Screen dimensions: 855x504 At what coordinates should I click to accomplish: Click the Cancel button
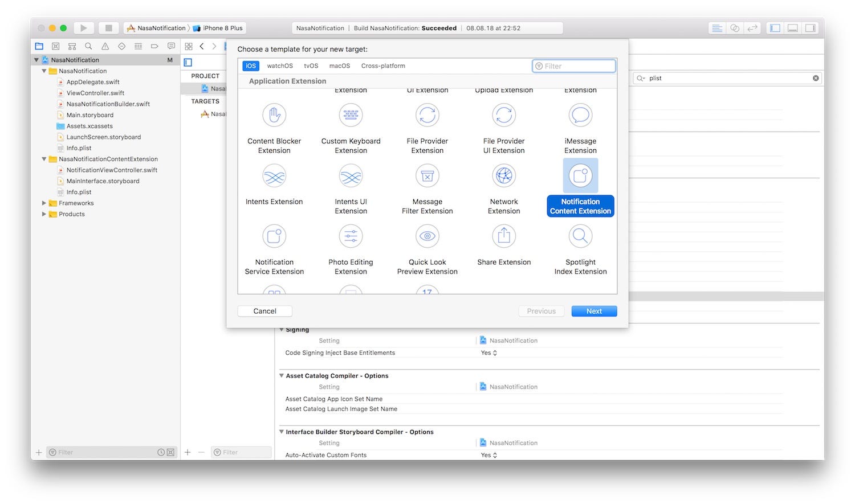click(264, 311)
